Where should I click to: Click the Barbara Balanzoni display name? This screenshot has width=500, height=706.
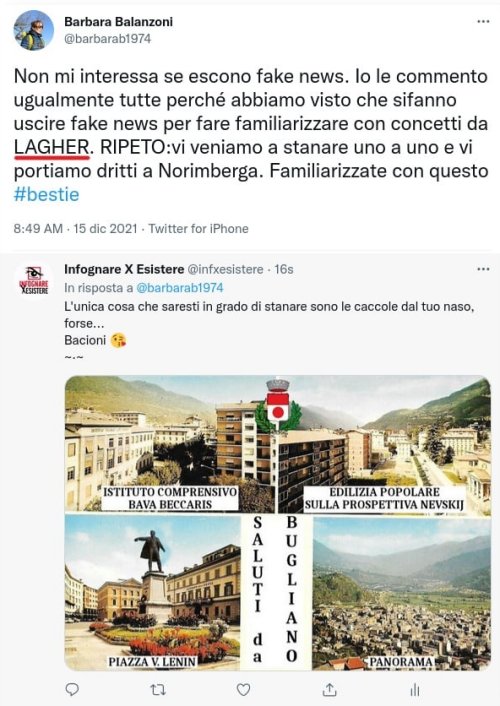pyautogui.click(x=118, y=22)
